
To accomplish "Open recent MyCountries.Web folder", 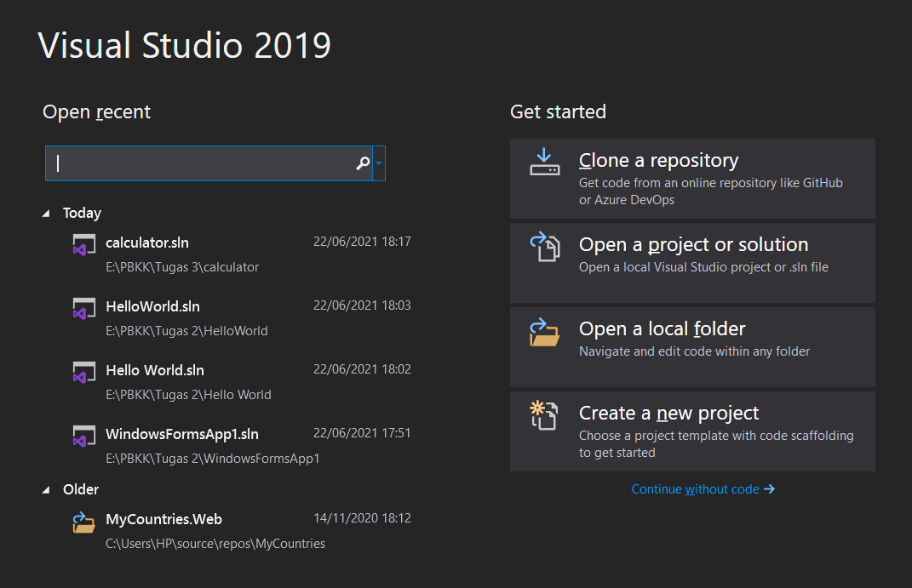I will (x=241, y=530).
